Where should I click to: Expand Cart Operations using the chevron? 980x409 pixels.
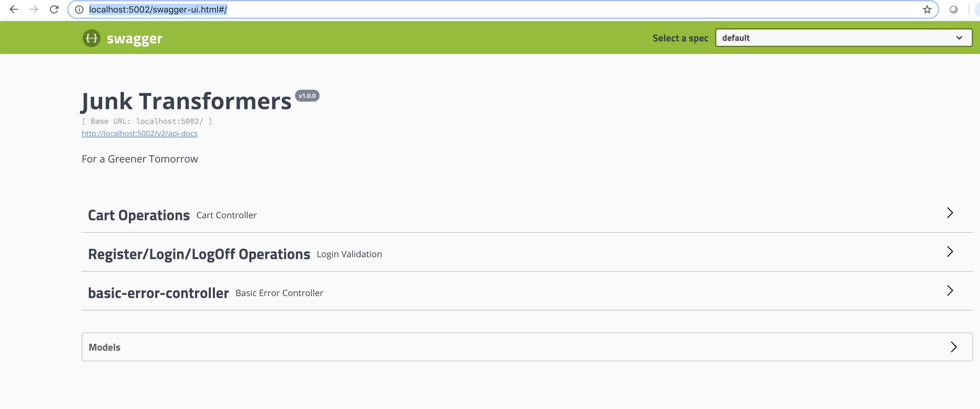point(950,213)
